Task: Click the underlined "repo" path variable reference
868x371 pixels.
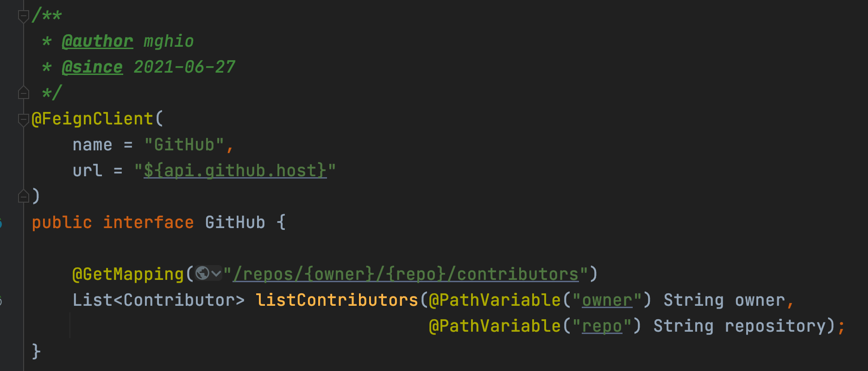Action: 602,326
